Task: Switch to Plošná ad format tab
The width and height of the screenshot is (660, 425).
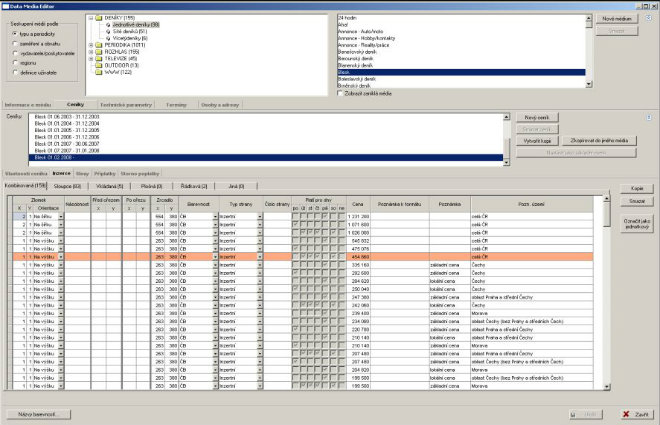Action: tap(152, 186)
